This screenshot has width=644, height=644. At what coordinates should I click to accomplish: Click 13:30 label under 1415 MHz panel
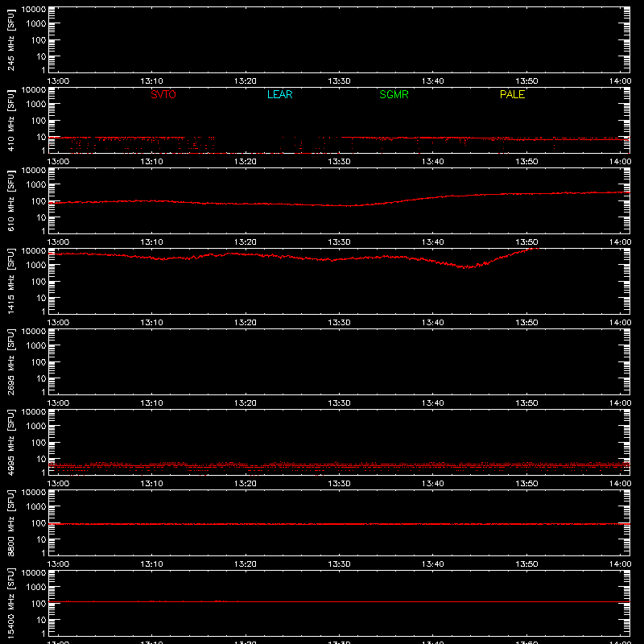point(339,323)
